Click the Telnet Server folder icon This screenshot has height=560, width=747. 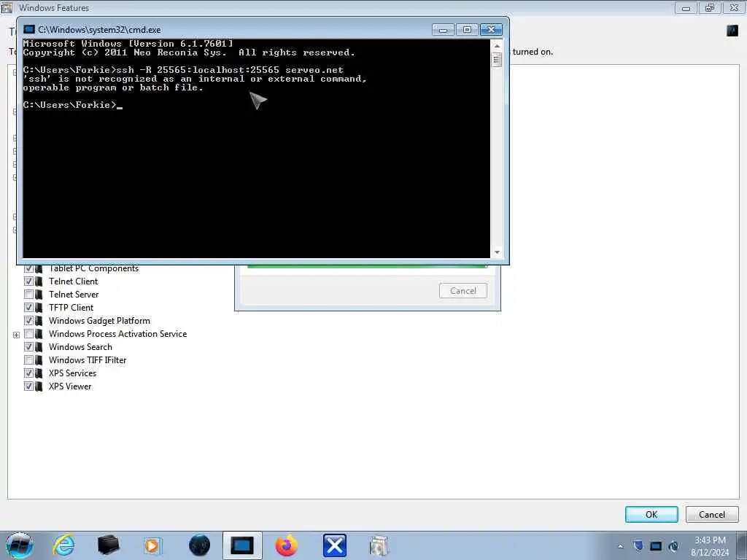39,295
